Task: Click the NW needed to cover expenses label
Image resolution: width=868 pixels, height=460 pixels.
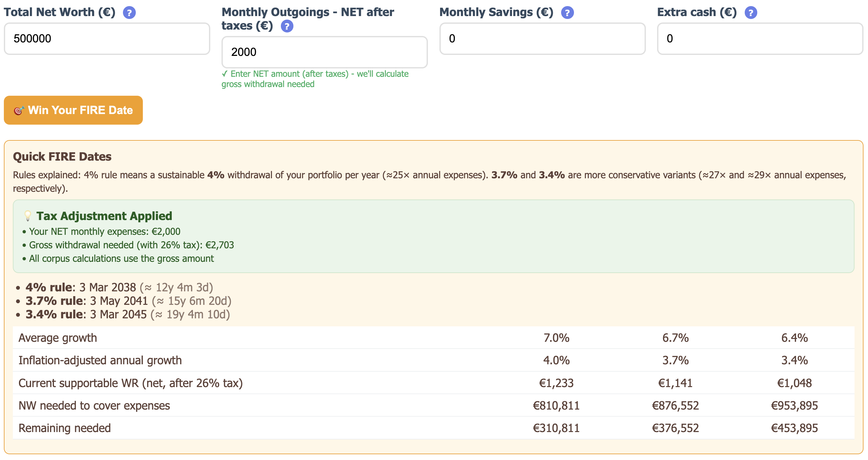Action: point(95,405)
